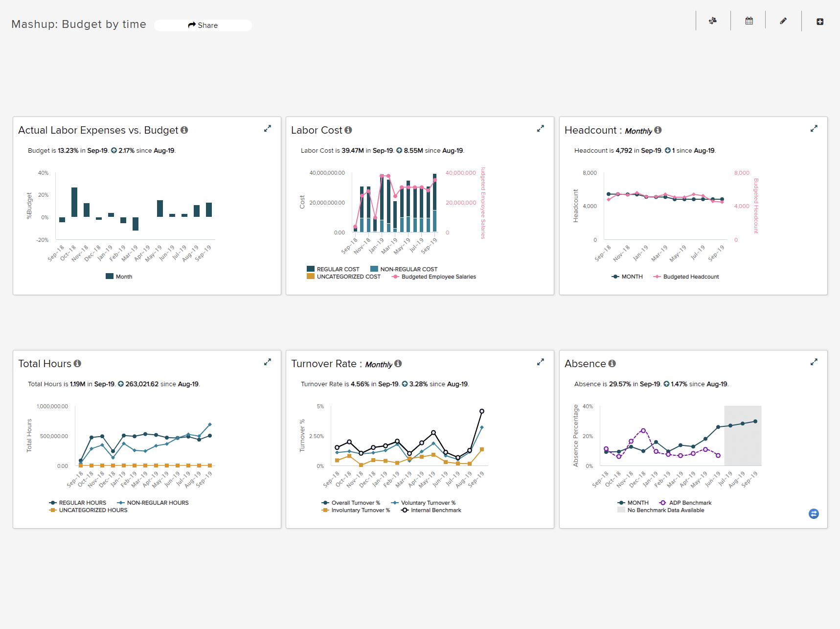Open the calendar time period icon
The image size is (840, 629).
click(x=749, y=20)
